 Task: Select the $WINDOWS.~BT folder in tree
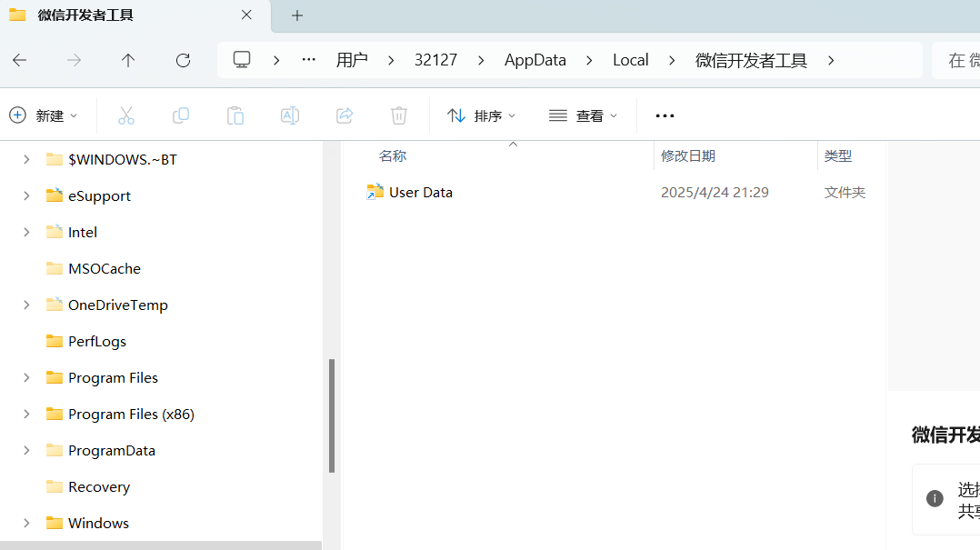pyautogui.click(x=123, y=159)
